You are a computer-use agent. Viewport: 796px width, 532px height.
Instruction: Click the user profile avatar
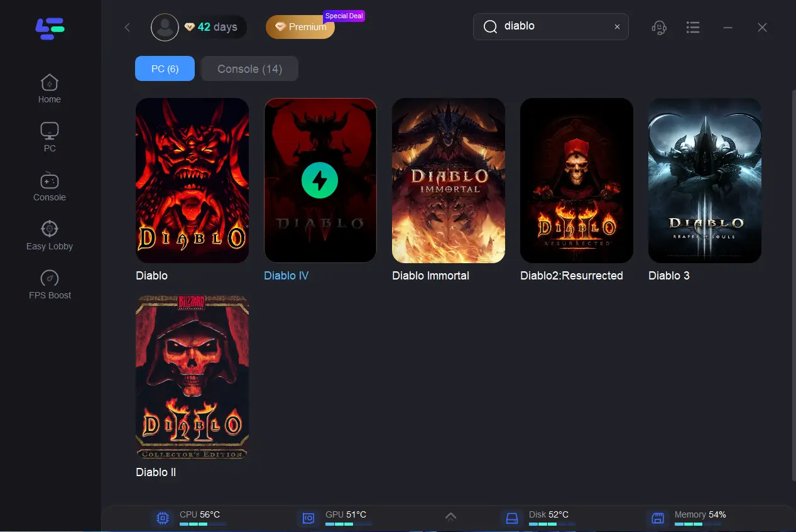coord(165,27)
